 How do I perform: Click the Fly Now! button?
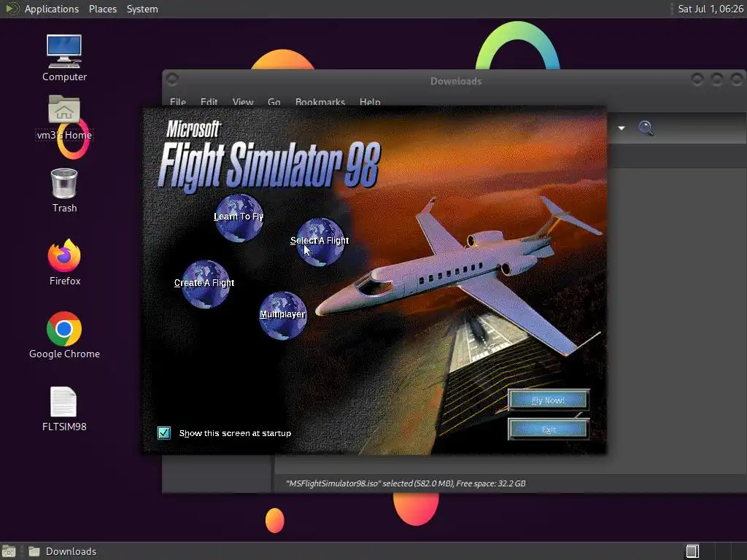pos(549,400)
